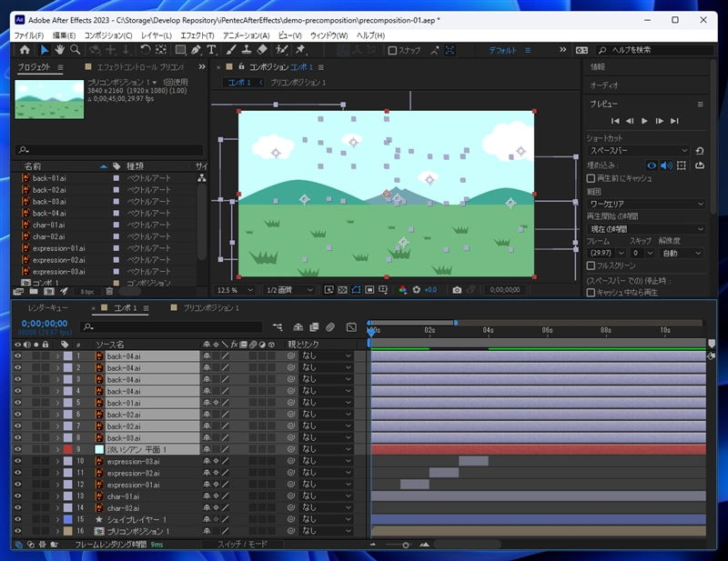
Task: Hide layer 1 back-04.ai
Action: [17, 356]
